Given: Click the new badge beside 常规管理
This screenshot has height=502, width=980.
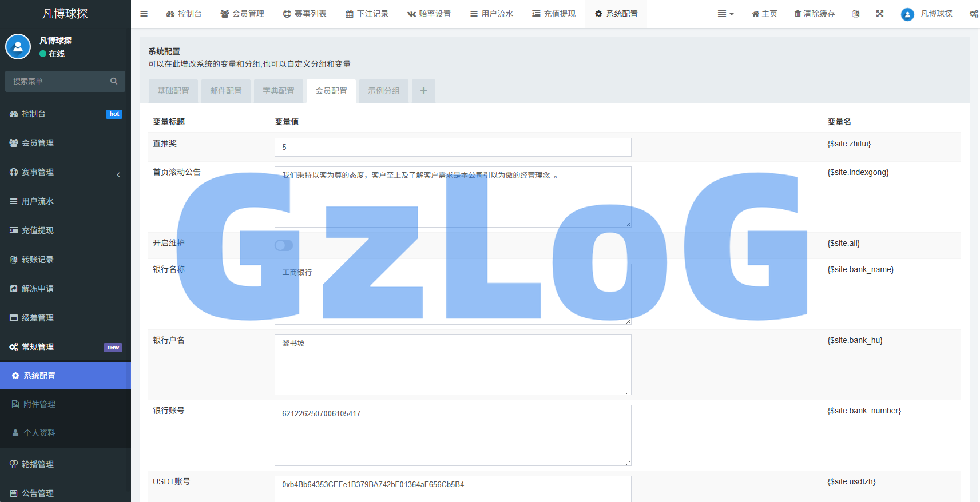Looking at the screenshot, I should click(x=113, y=348).
